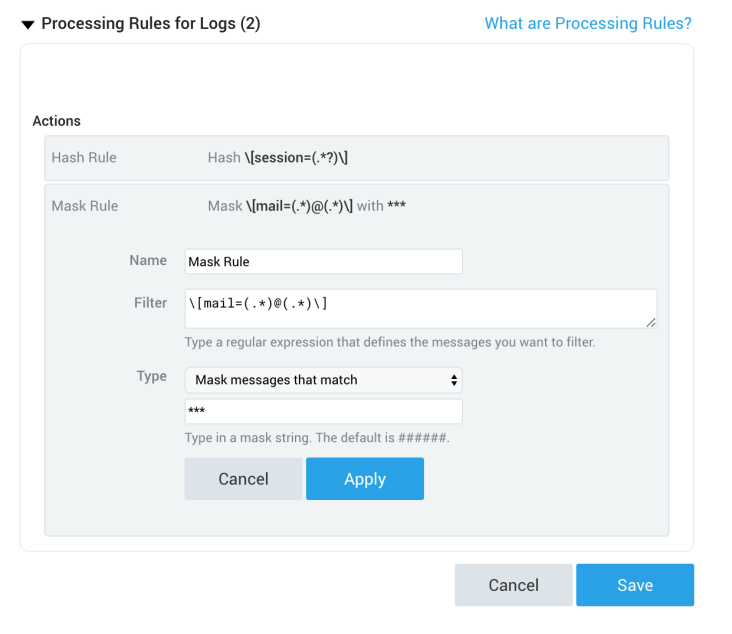Click the up/down arrows on Type selector
Image resolution: width=732 pixels, height=634 pixels.
[454, 380]
